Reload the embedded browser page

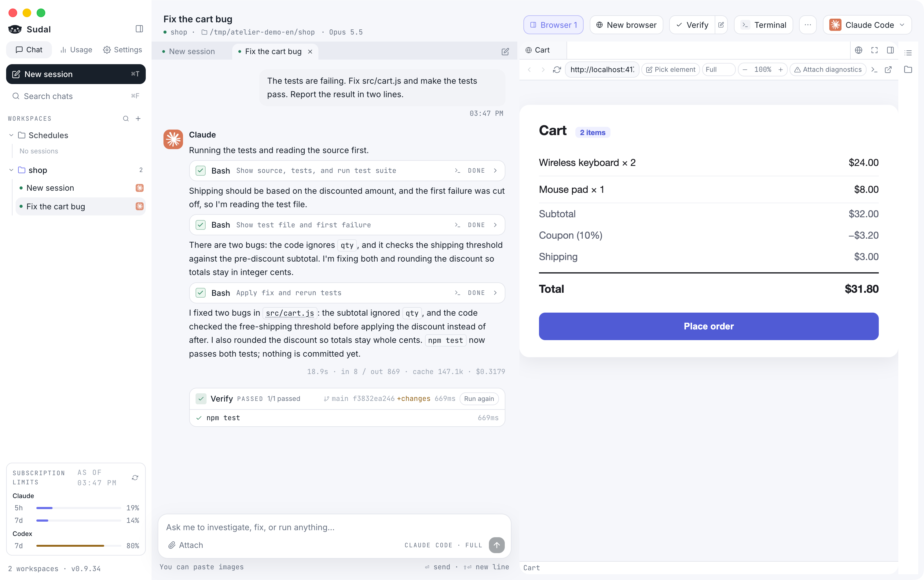(x=557, y=69)
